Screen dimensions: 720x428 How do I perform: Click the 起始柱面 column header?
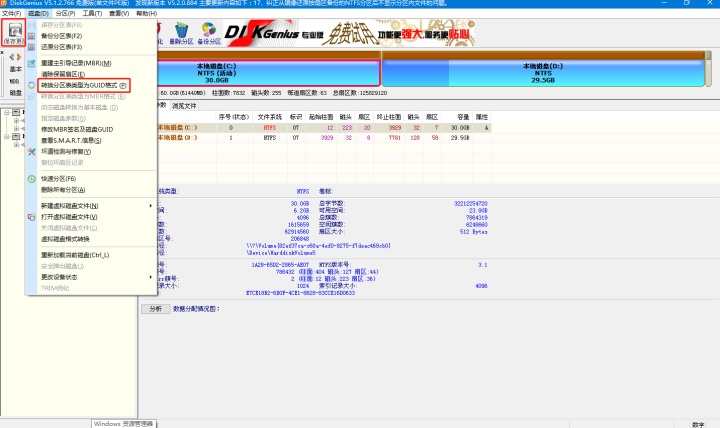pyautogui.click(x=321, y=117)
